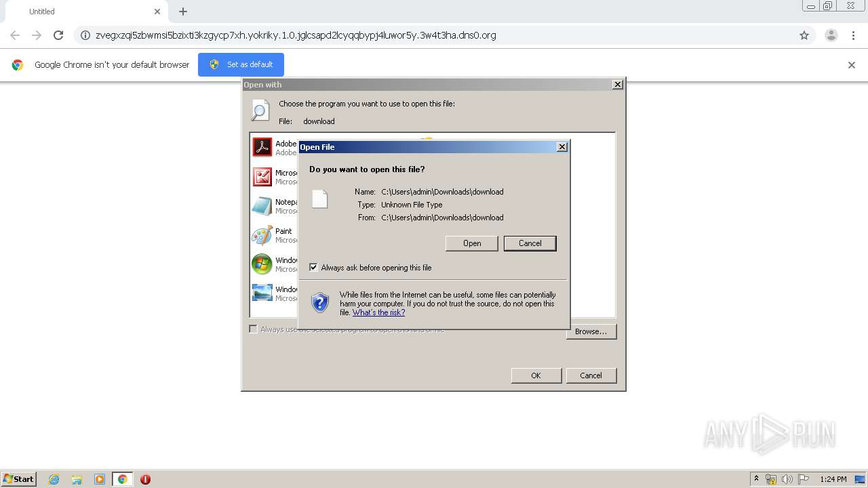This screenshot has height=488, width=868.
Task: Click the magnifier file icon in Open with
Action: tap(260, 110)
